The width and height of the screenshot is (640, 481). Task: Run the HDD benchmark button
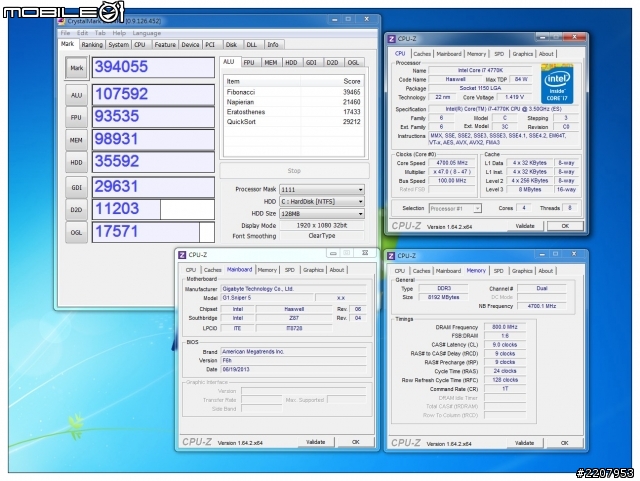[x=76, y=163]
